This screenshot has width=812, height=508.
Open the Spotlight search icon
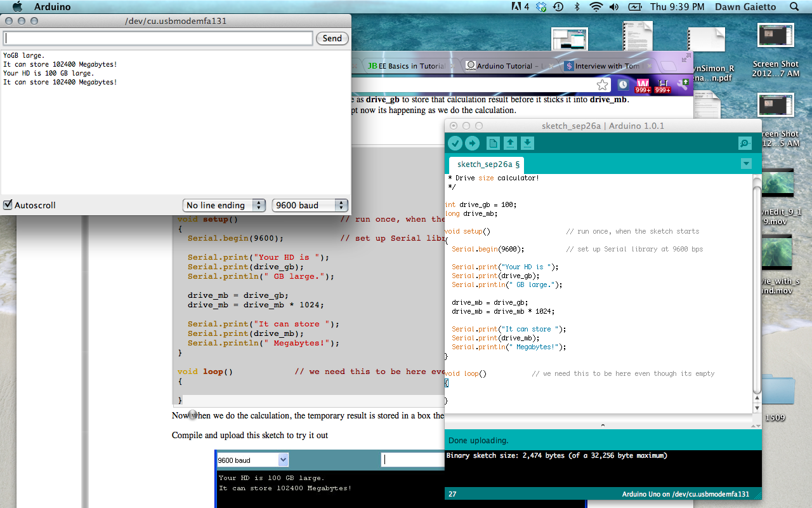795,7
